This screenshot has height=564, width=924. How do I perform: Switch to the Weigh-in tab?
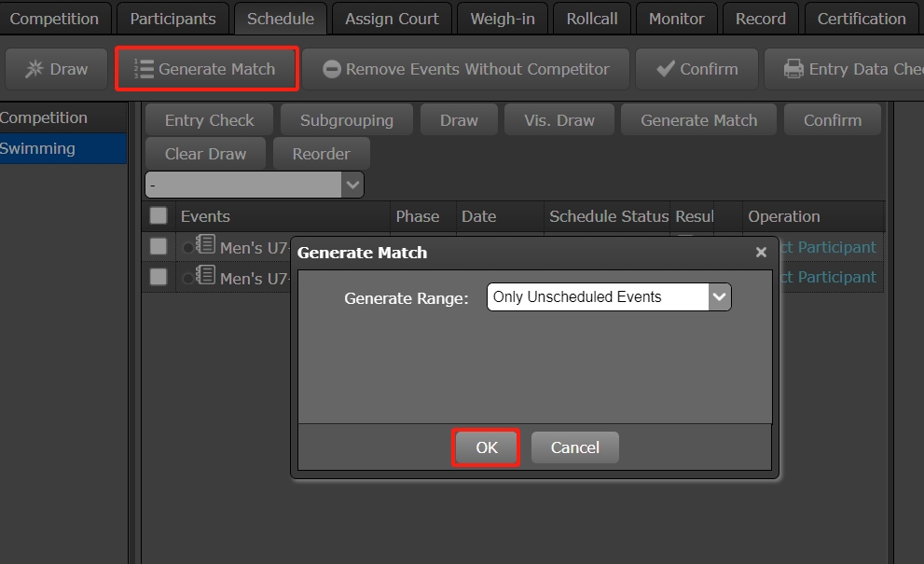coord(503,19)
